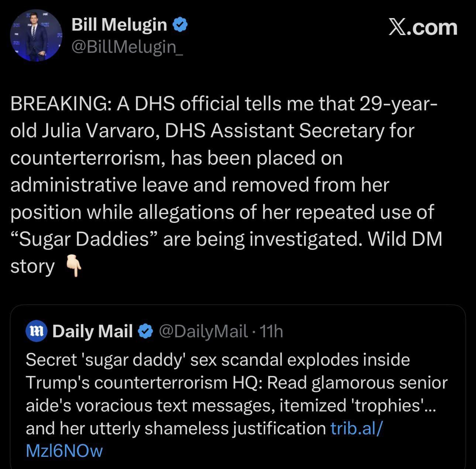Click Daily Mail's verified checkmark badge

pyautogui.click(x=145, y=331)
